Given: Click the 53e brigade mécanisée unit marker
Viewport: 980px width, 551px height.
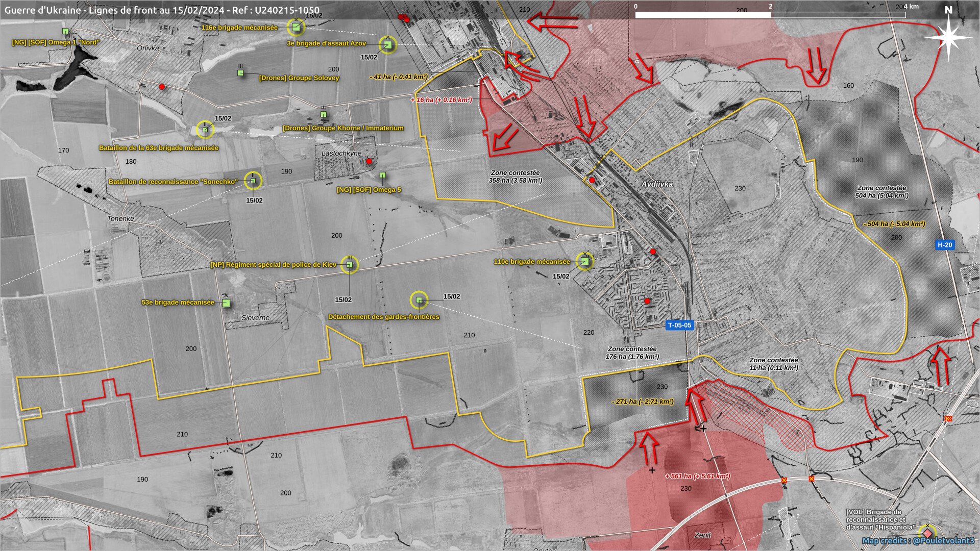Looking at the screenshot, I should [226, 303].
